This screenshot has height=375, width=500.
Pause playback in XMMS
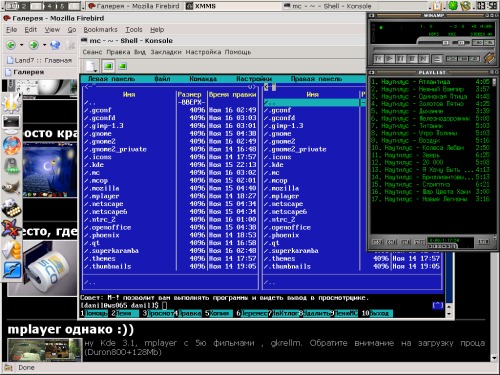coord(401,59)
